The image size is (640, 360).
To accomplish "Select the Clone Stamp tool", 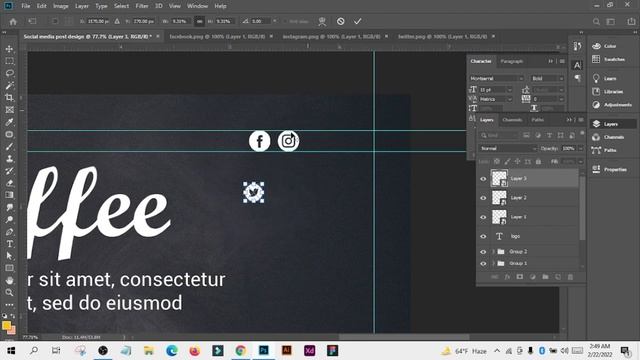I will 9,159.
